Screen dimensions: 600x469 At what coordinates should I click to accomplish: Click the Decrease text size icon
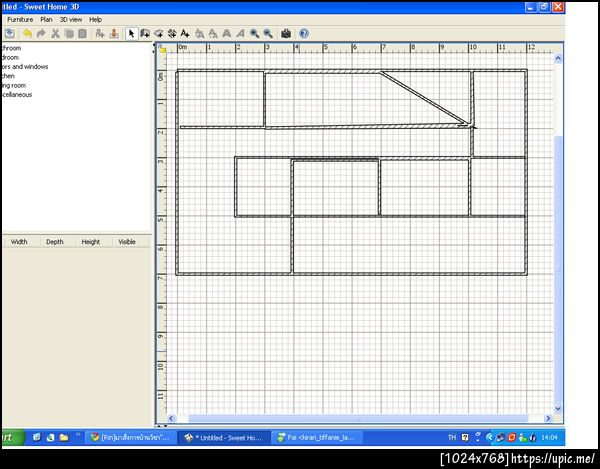(x=213, y=34)
